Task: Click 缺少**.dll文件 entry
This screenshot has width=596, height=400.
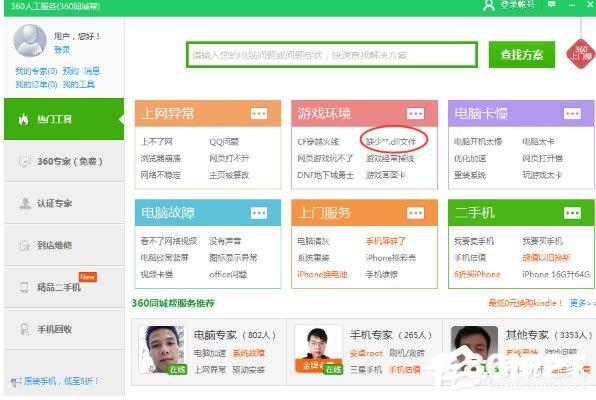Action: tap(391, 142)
